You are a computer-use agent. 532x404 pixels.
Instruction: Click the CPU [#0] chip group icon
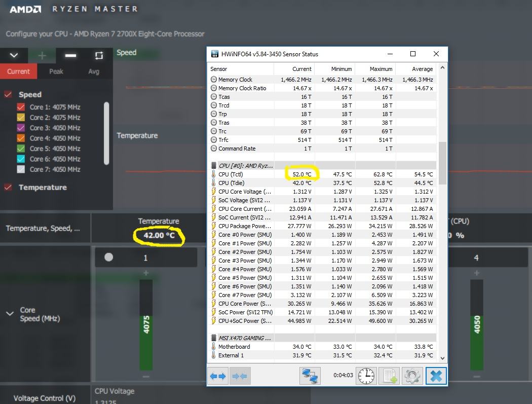[x=214, y=166]
